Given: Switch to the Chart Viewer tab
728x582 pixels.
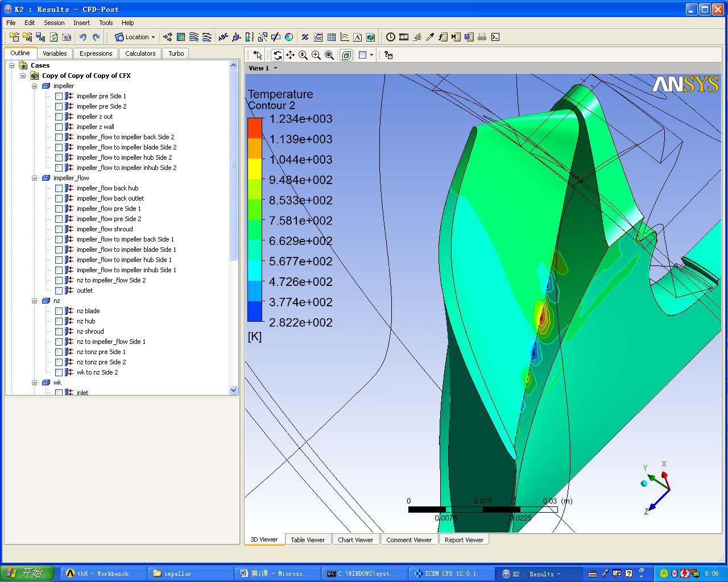Looking at the screenshot, I should [355, 540].
